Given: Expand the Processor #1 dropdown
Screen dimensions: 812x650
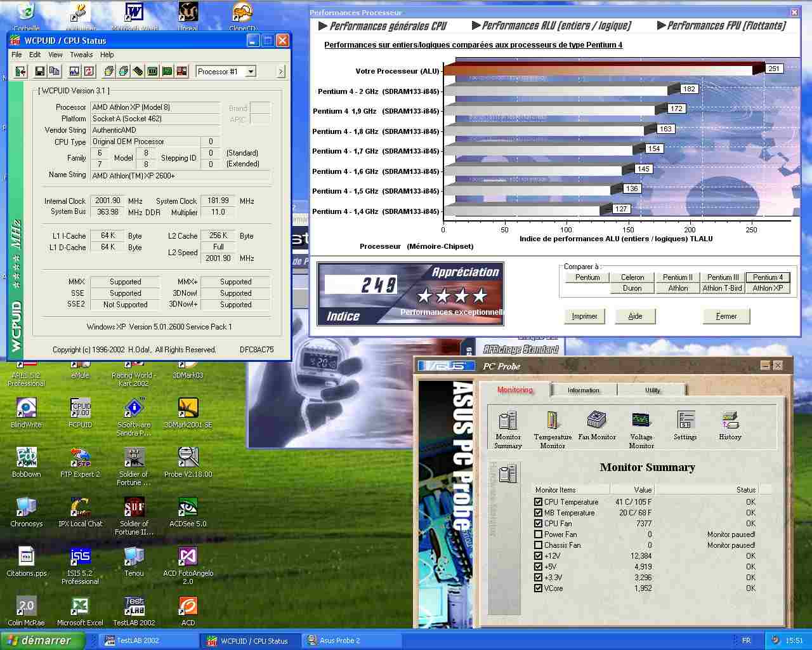Looking at the screenshot, I should click(x=251, y=72).
